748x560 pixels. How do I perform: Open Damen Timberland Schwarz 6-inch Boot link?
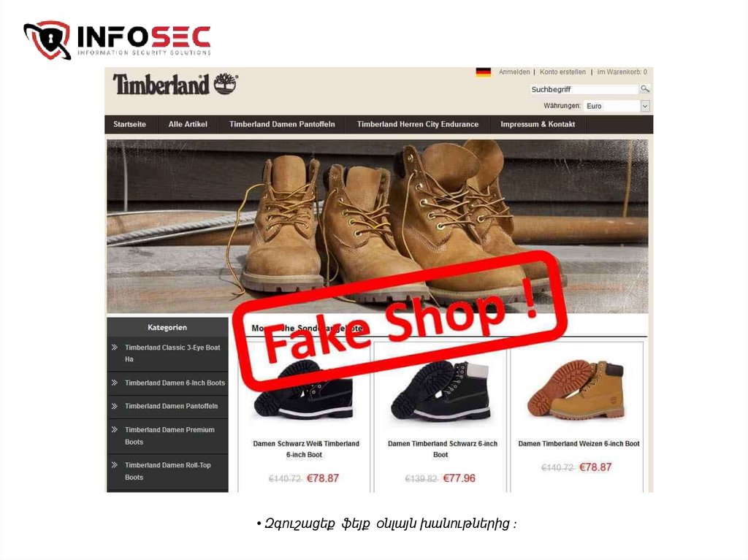coord(442,449)
